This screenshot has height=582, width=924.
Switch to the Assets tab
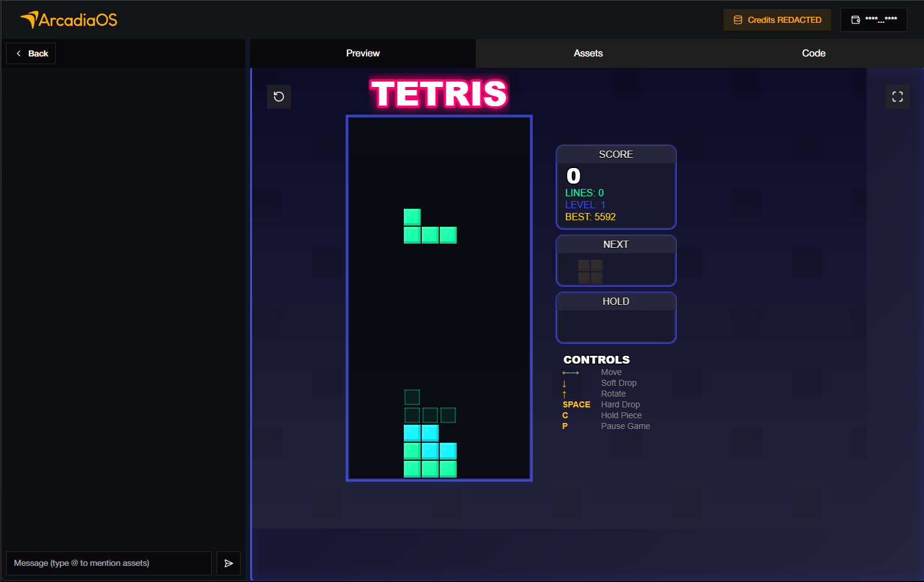click(588, 53)
